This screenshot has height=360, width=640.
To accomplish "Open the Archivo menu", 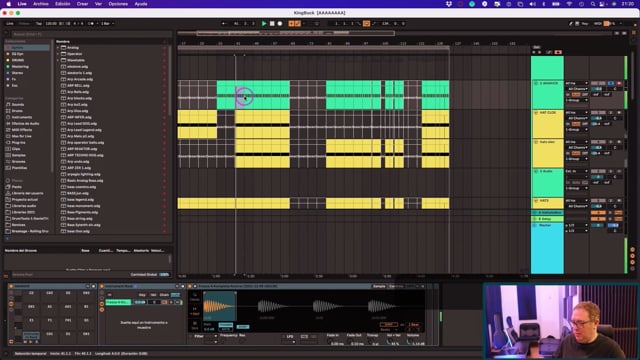I will pos(40,4).
